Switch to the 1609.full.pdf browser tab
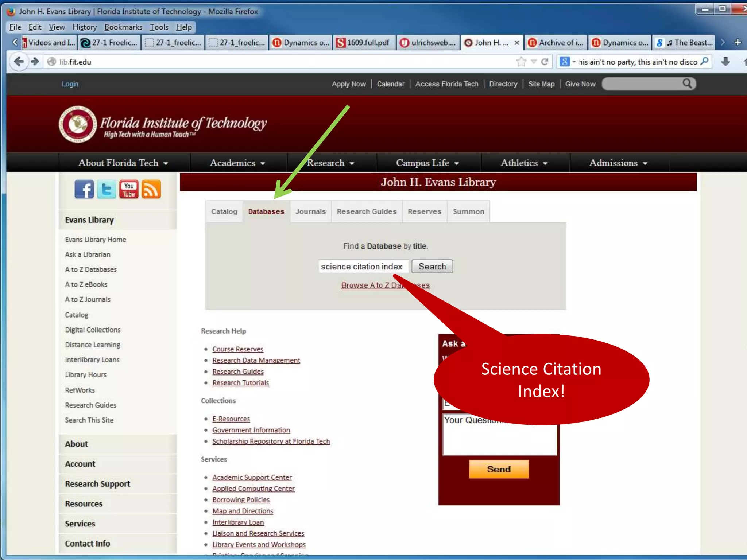Viewport: 747px width, 560px height. coord(364,43)
